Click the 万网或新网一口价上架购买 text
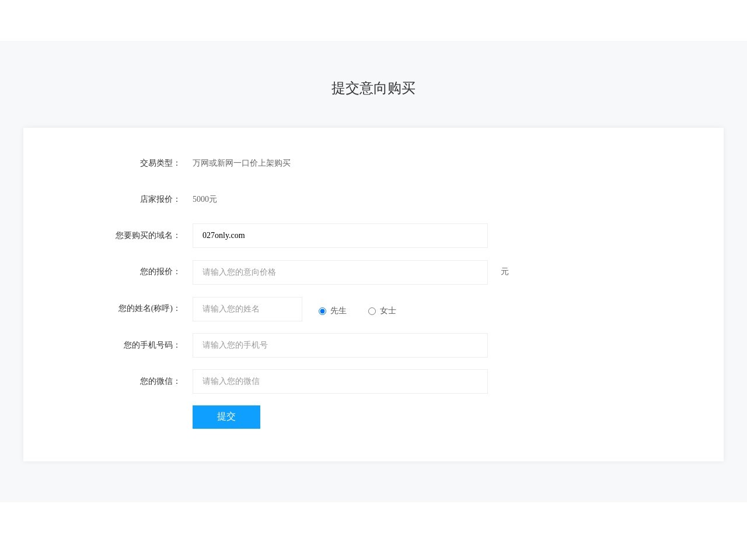The height and width of the screenshot is (560, 747). pyautogui.click(x=242, y=163)
